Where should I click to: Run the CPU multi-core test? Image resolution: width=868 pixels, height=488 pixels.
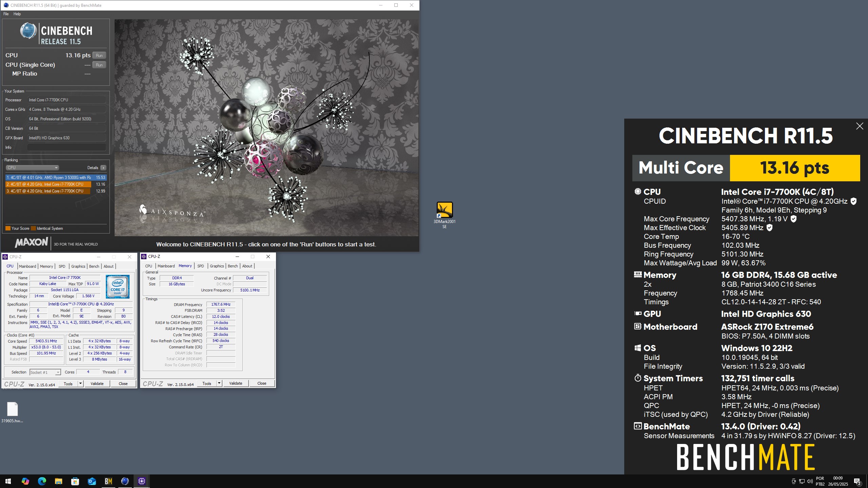(x=99, y=55)
